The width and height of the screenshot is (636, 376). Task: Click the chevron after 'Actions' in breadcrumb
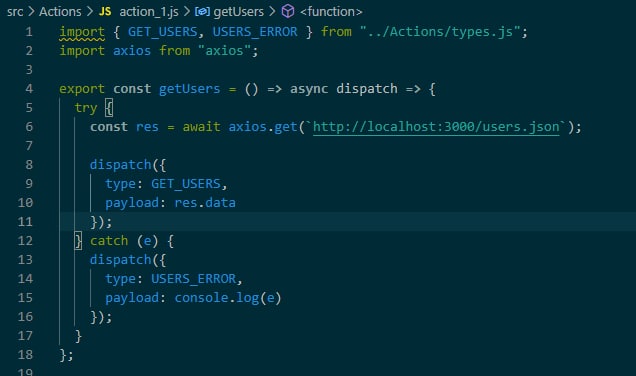click(90, 12)
